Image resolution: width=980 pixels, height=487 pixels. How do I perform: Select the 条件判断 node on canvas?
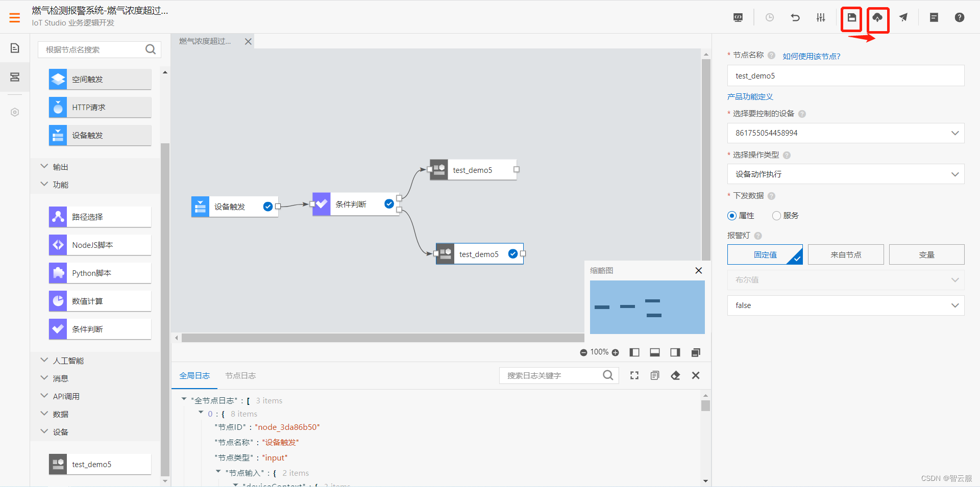[x=356, y=204]
